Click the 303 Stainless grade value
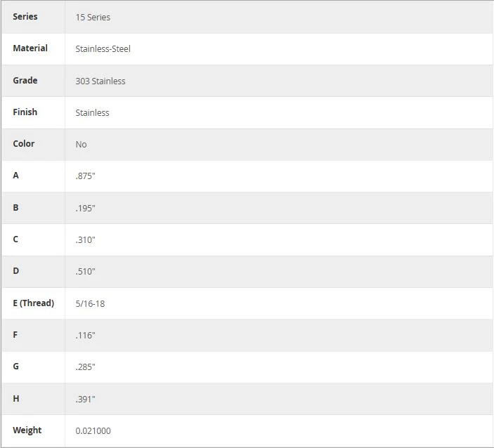Image resolution: width=494 pixels, height=448 pixels. click(x=100, y=81)
